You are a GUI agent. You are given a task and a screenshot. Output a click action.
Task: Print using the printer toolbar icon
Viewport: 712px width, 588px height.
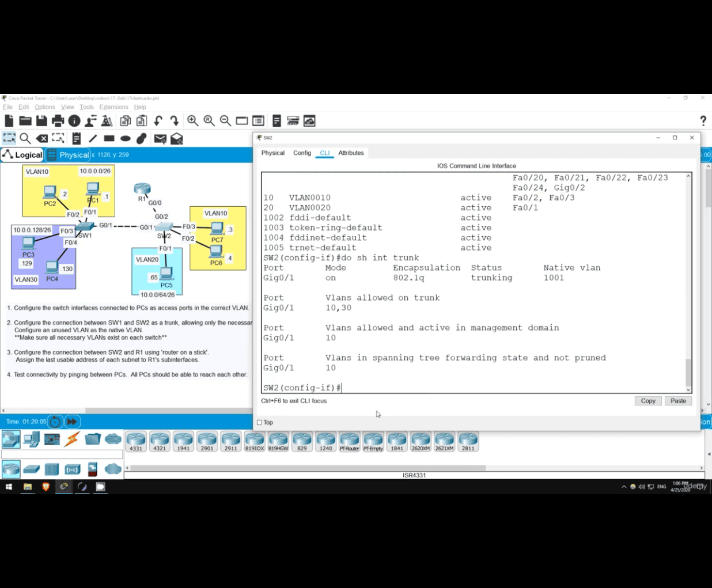[58, 121]
